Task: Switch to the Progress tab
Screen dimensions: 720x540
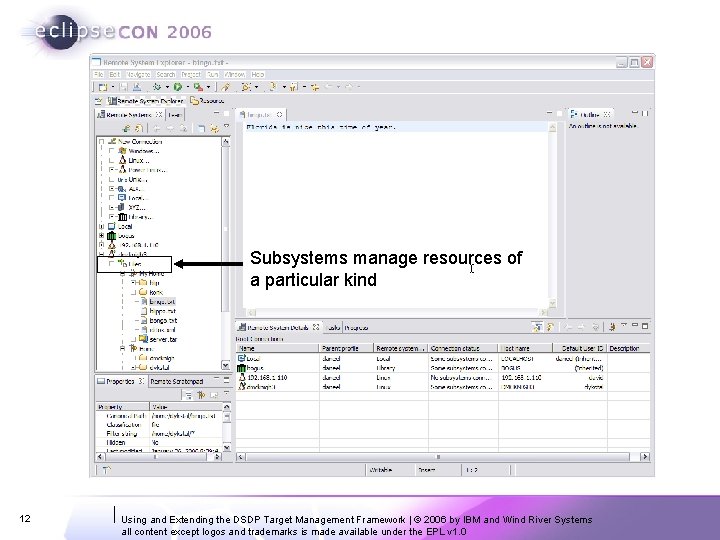Action: pyautogui.click(x=356, y=327)
